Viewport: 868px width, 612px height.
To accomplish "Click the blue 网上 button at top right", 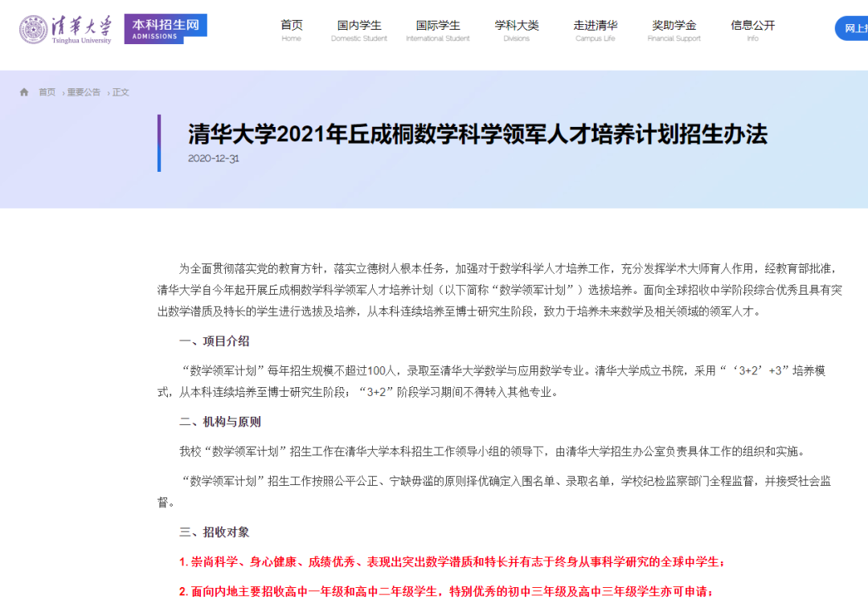I will [851, 28].
